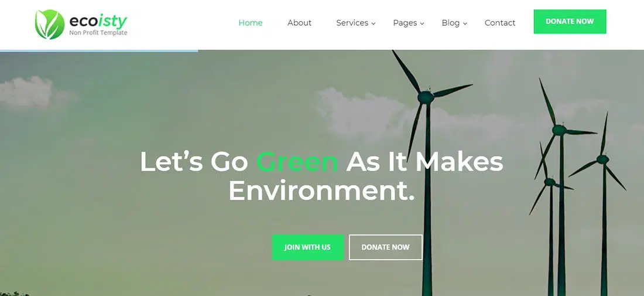Click the Join With Us button
644x296 pixels.
click(x=307, y=247)
